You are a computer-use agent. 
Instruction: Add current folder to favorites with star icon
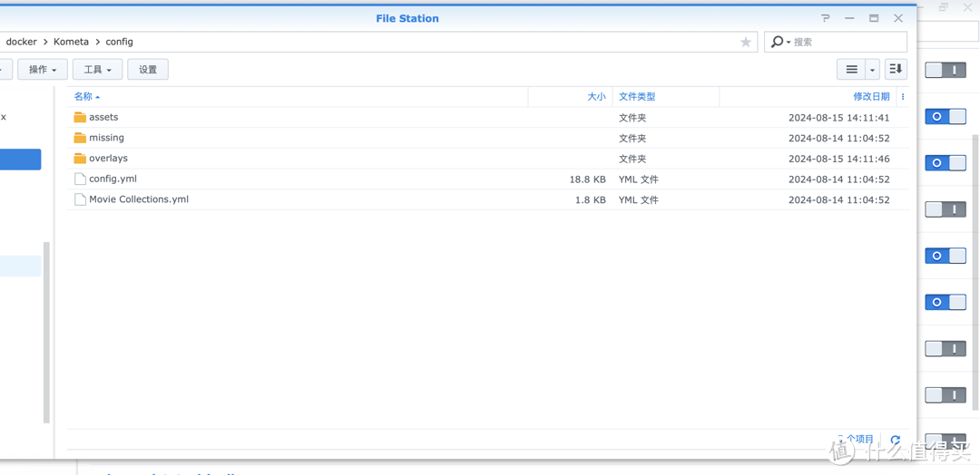746,42
